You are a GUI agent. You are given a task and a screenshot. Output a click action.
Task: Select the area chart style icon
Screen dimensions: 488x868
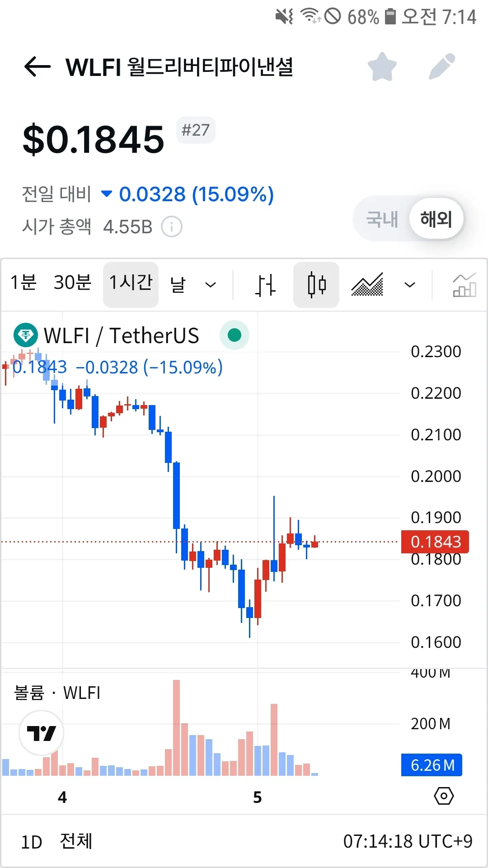[x=367, y=285]
